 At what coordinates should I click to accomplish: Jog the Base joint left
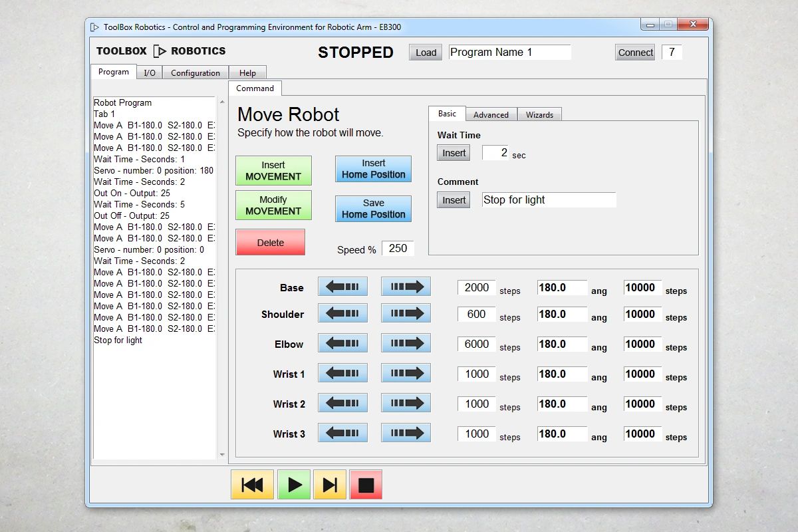click(342, 286)
